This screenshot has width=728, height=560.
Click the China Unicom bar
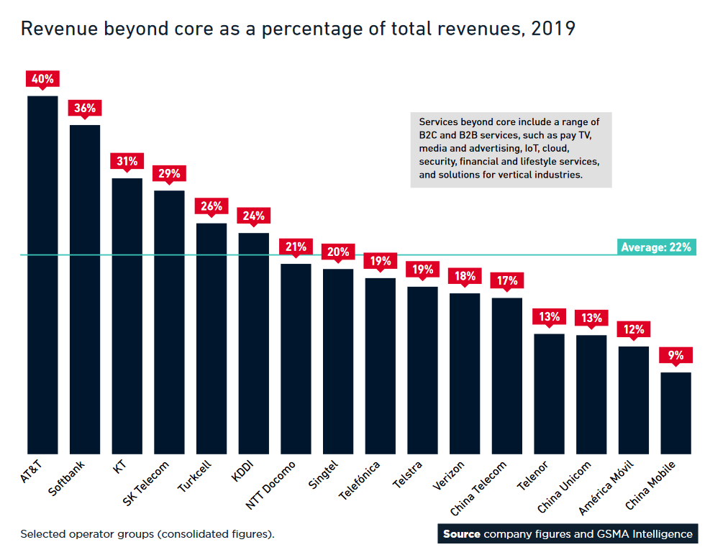(592, 395)
